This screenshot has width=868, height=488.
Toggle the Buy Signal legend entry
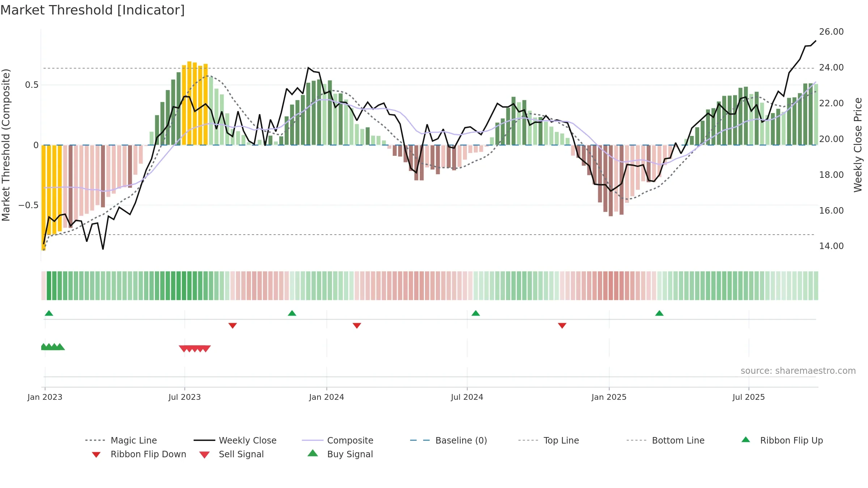(x=340, y=454)
